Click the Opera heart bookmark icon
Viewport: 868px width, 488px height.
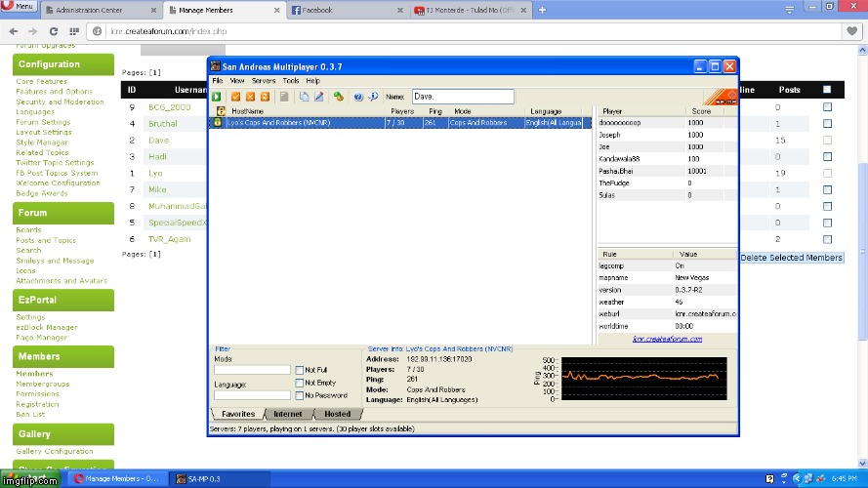[851, 30]
